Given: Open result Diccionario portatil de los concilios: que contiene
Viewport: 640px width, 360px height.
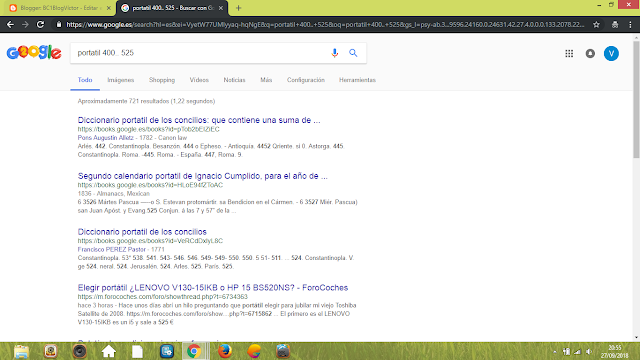Looking at the screenshot, I should click(x=199, y=120).
